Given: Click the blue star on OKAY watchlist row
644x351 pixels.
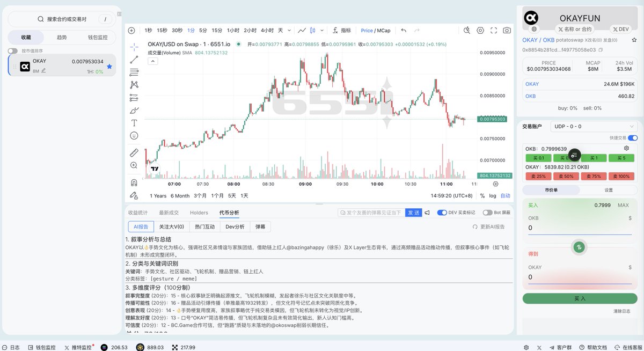Looking at the screenshot, I should (109, 67).
